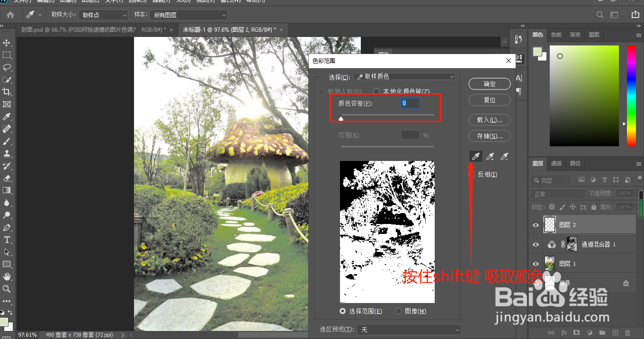The height and width of the screenshot is (339, 644).
Task: Click the 确定 button
Action: (x=490, y=84)
